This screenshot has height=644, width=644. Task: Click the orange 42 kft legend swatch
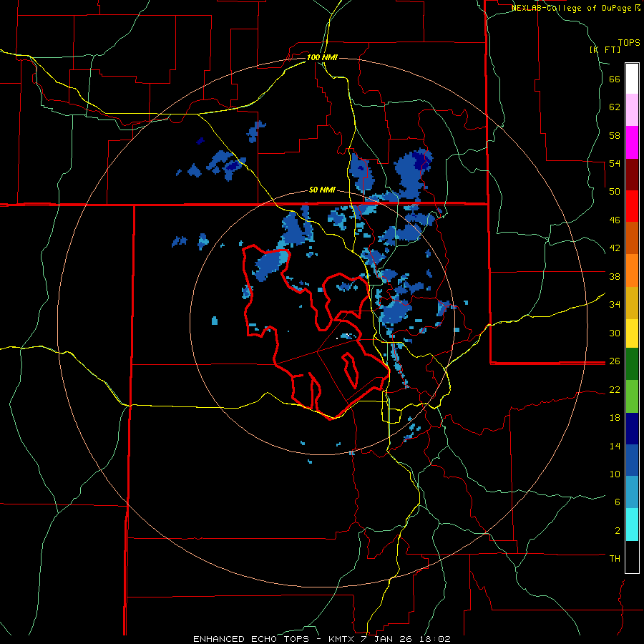click(632, 270)
